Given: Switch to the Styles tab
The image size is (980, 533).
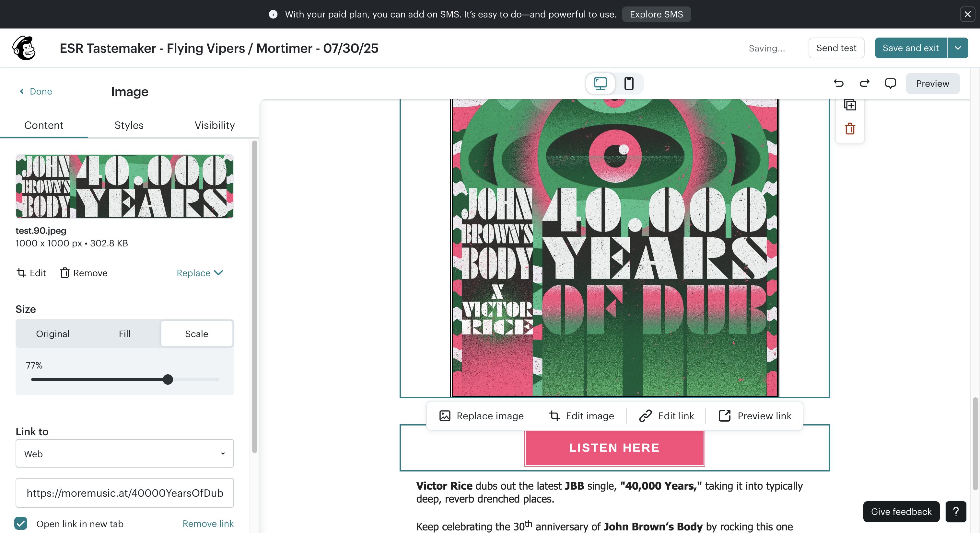Looking at the screenshot, I should pos(129,125).
